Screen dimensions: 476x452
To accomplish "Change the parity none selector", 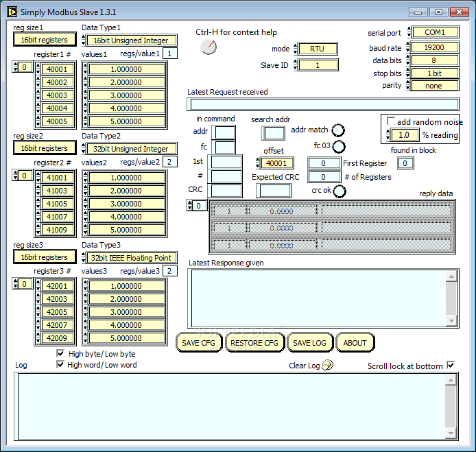I will coord(434,86).
